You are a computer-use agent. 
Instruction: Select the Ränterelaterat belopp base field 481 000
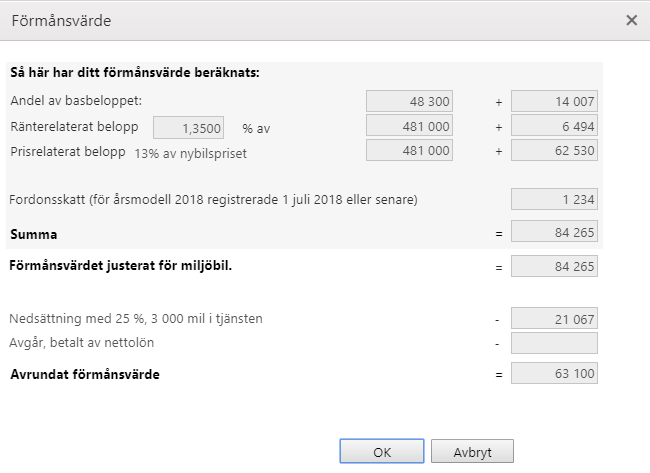(x=409, y=126)
